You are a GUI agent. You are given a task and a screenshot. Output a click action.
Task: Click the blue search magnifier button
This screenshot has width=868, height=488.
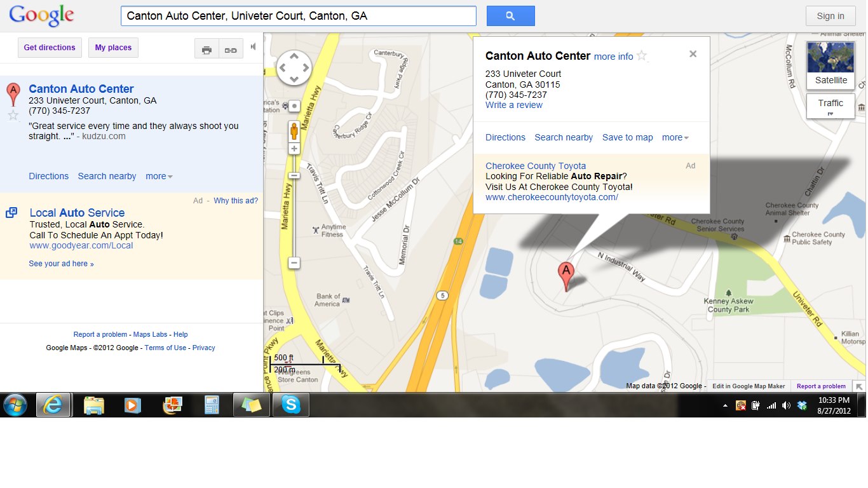coord(510,16)
